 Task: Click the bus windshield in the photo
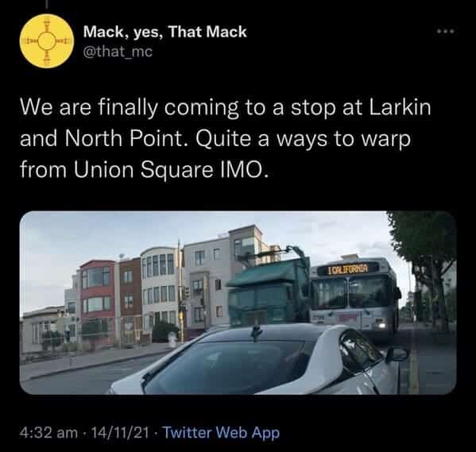354,294
